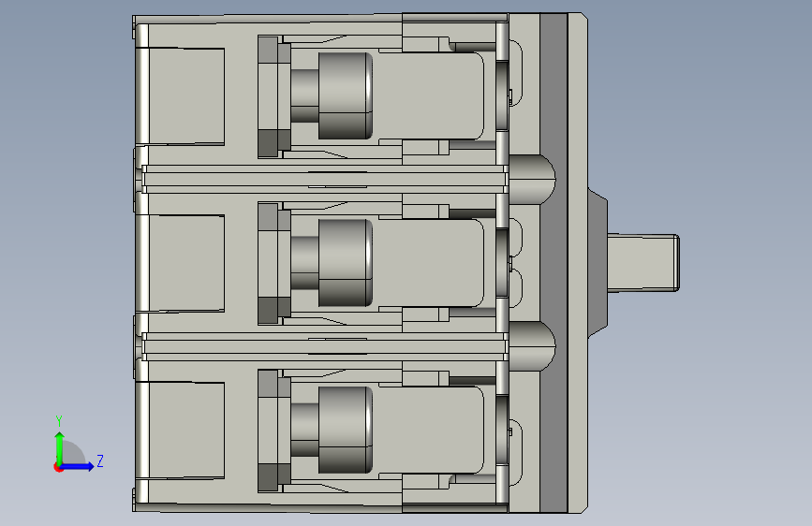Click the green Y axis arrow of triad

60,447
